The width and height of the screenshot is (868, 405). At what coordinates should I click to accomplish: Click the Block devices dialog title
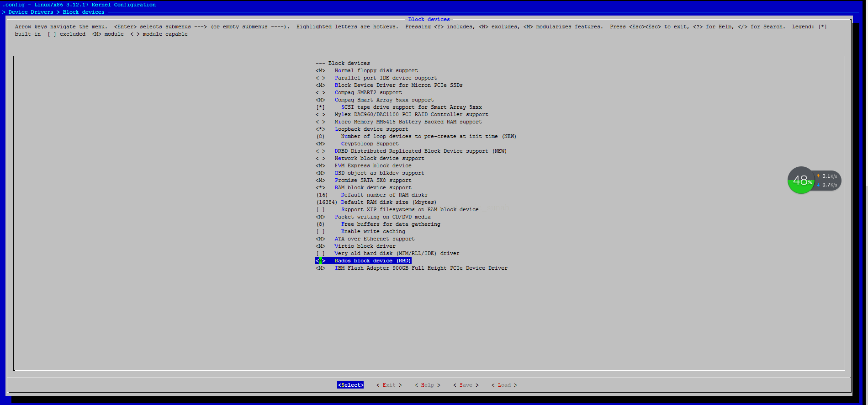click(429, 19)
